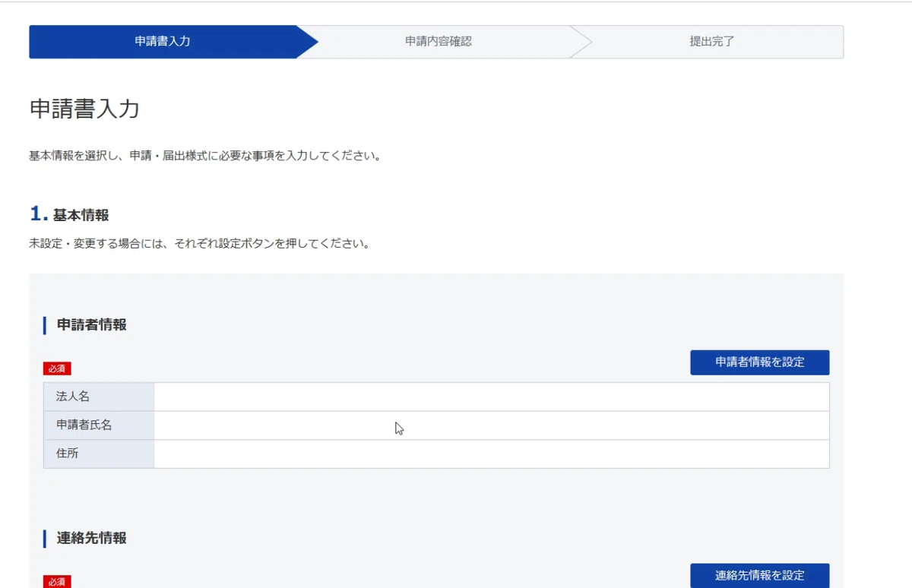Click the 法人名 row label
The width and height of the screenshot is (912, 588).
(99, 397)
